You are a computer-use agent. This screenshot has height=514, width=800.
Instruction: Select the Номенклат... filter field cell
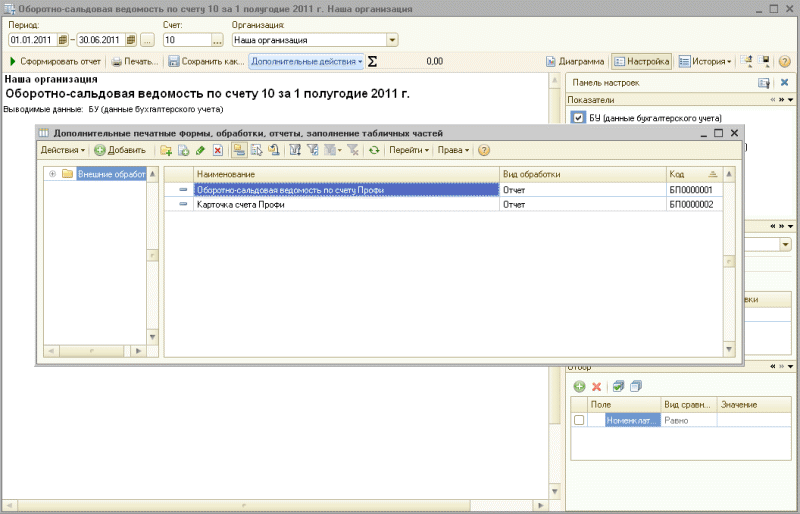point(633,420)
